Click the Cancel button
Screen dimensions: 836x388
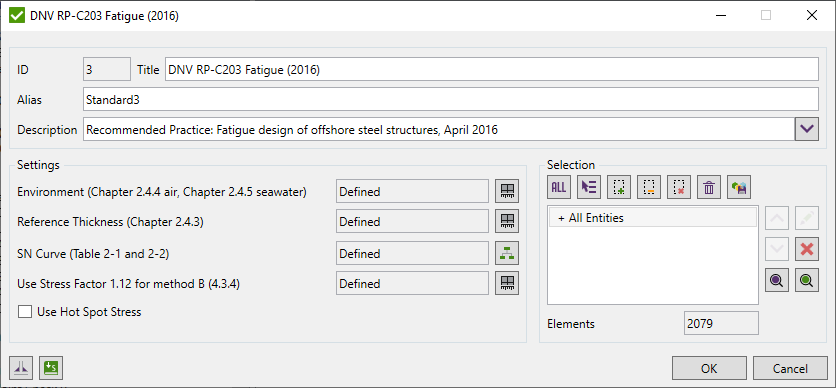[790, 368]
